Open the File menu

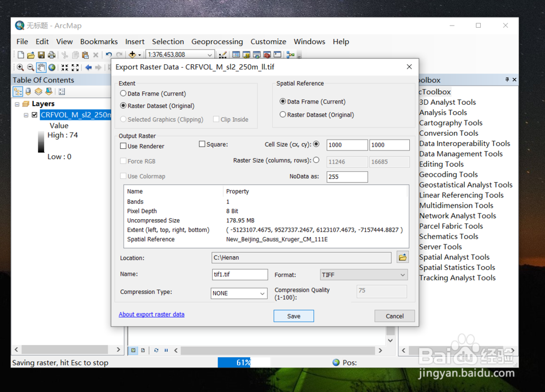click(22, 42)
